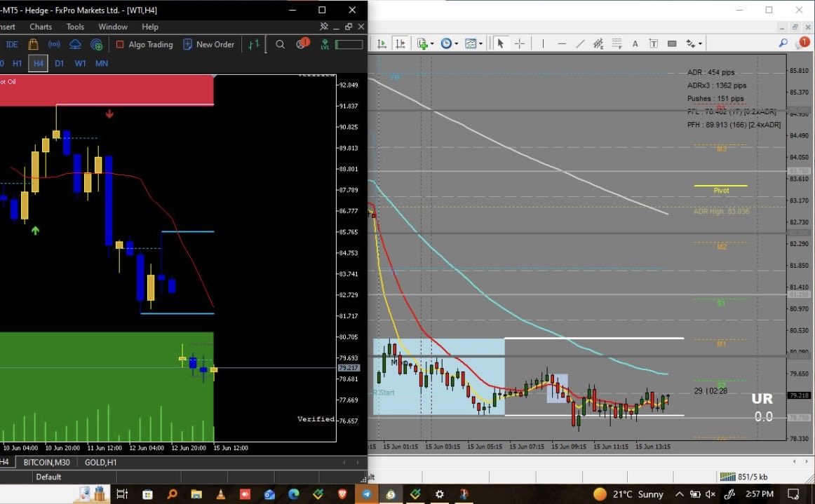Click the Default profile status bar entry

pyautogui.click(x=48, y=477)
